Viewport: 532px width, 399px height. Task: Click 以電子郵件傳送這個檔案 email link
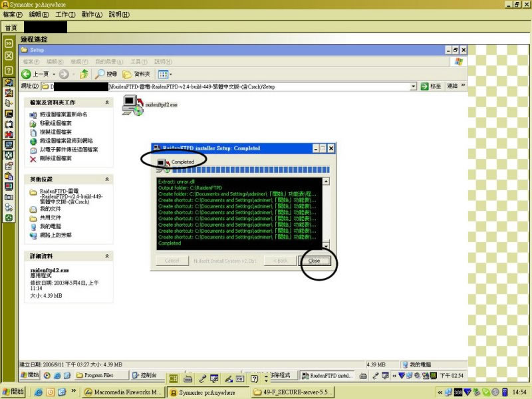[x=69, y=150]
